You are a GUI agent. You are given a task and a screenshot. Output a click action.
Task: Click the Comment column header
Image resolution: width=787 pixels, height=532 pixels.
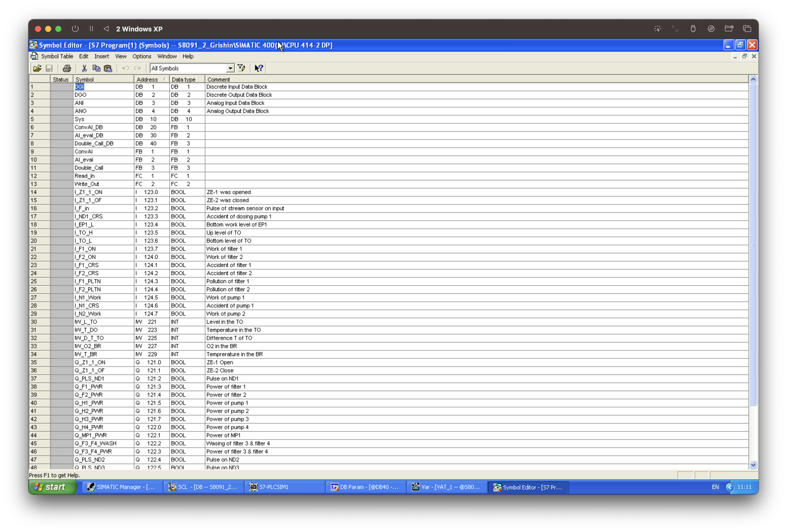click(x=476, y=79)
